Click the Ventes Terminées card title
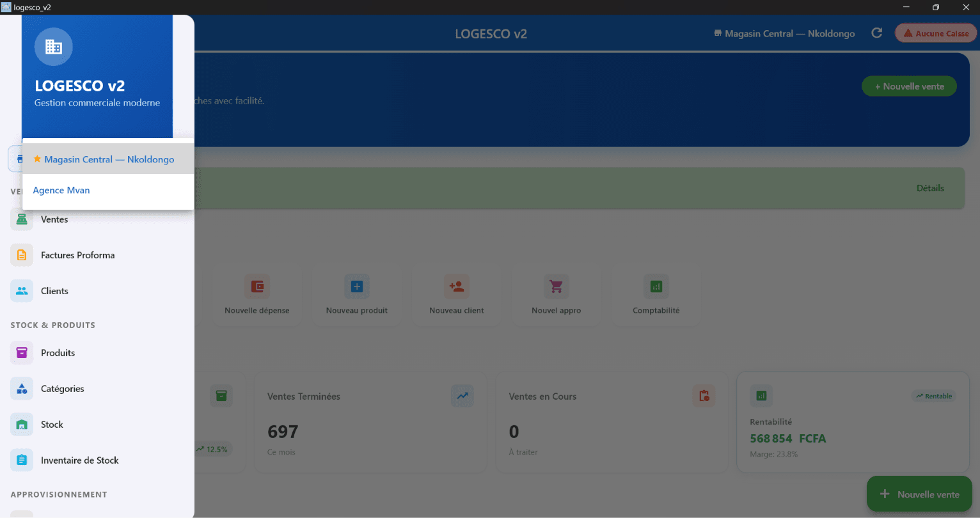The width and height of the screenshot is (980, 518). 304,396
